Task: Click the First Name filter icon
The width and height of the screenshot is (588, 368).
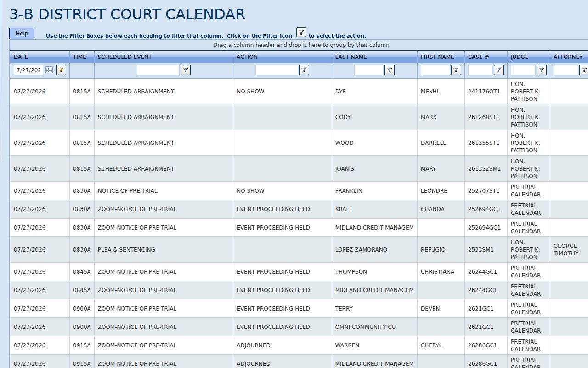Action: tap(456, 70)
